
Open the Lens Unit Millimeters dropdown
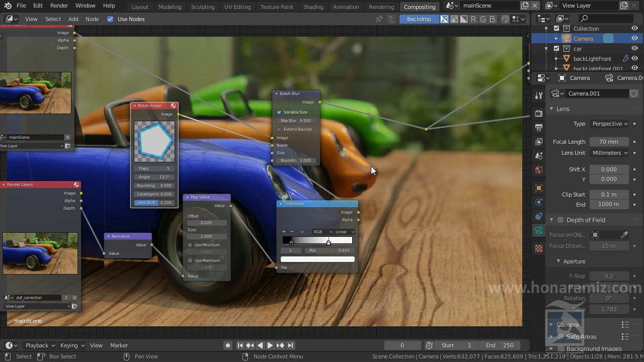[609, 153]
